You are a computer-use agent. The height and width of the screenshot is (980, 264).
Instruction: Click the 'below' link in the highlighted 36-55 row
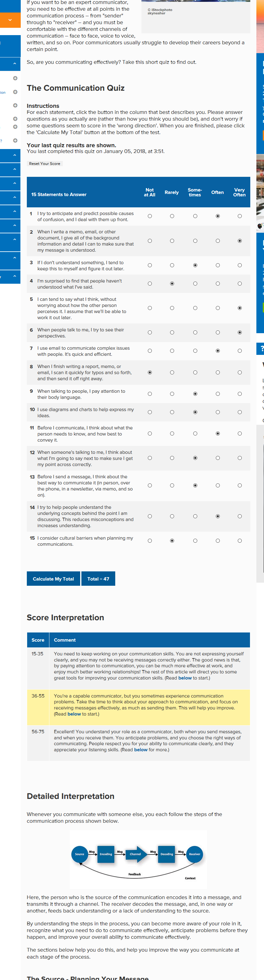click(x=74, y=714)
